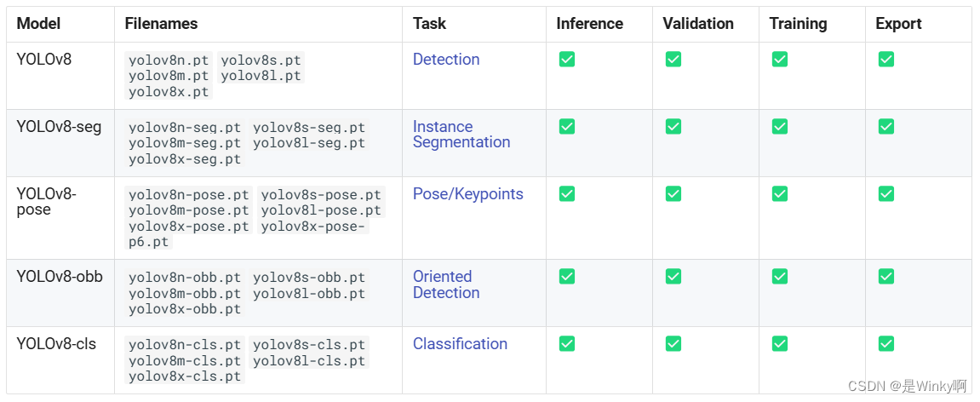Viewport: 980px width, 402px height.
Task: Click the yolov8x-seg.pt filename
Action: [185, 159]
